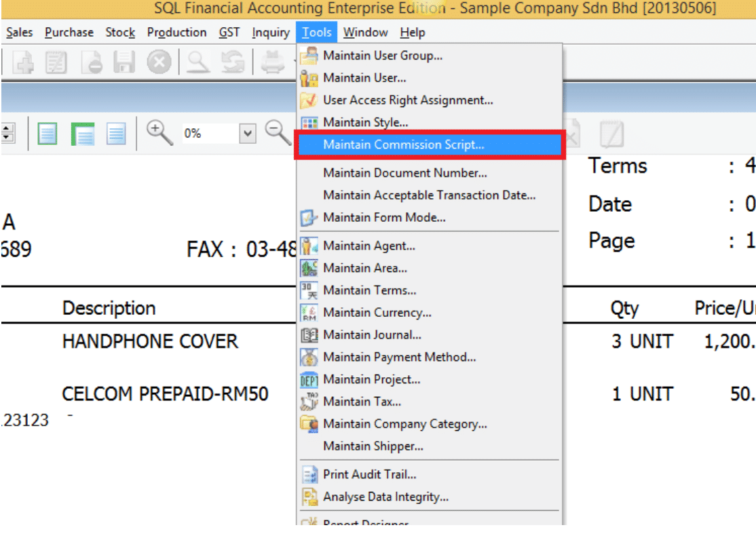The image size is (756, 538).
Task: Open the Window menu in menu bar
Action: tap(365, 33)
